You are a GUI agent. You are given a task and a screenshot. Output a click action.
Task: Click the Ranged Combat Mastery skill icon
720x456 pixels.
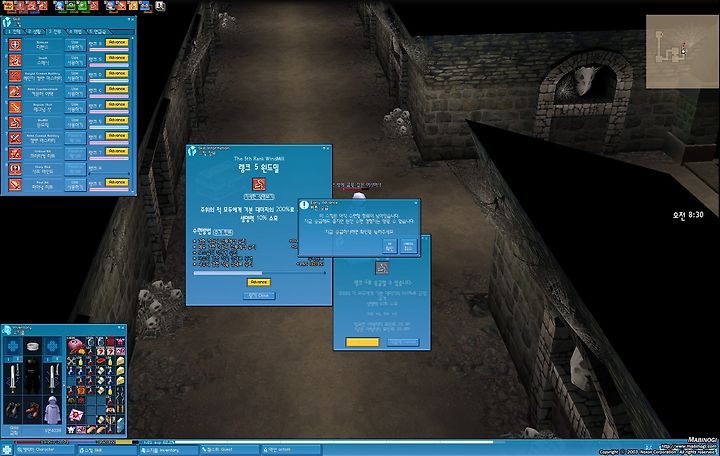[x=15, y=76]
